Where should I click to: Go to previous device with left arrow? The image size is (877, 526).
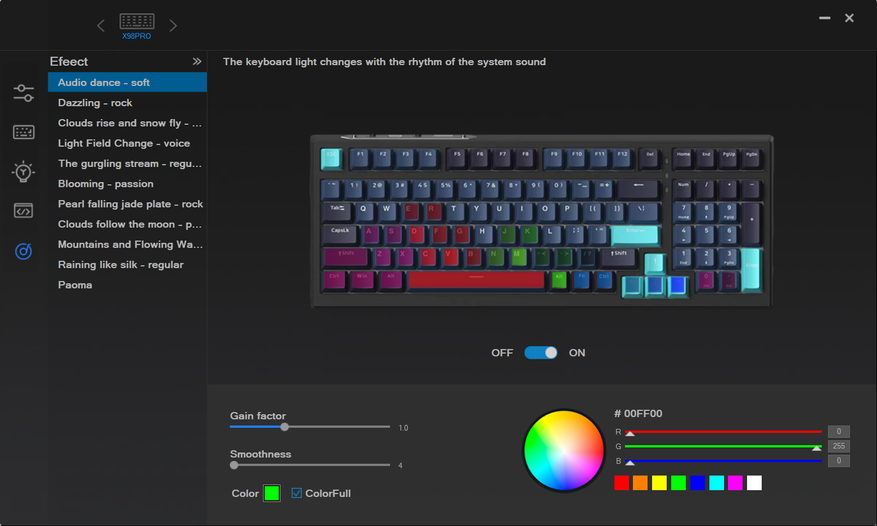coord(101,26)
